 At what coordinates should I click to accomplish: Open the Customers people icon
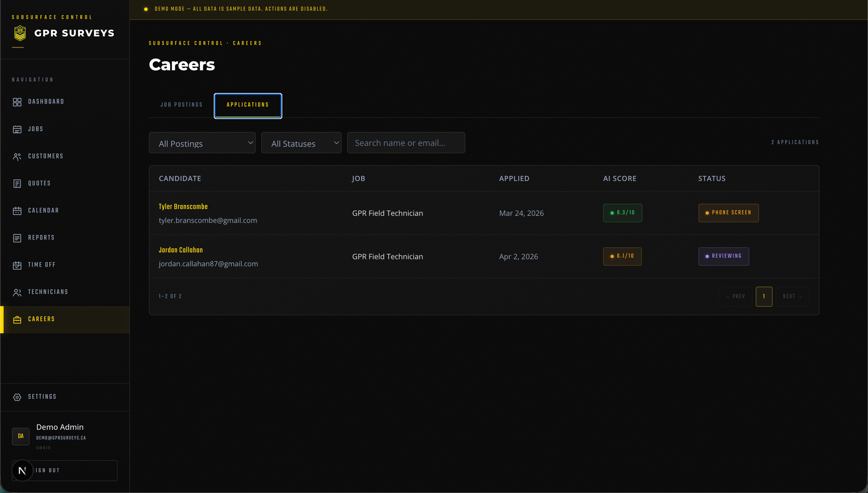(17, 157)
